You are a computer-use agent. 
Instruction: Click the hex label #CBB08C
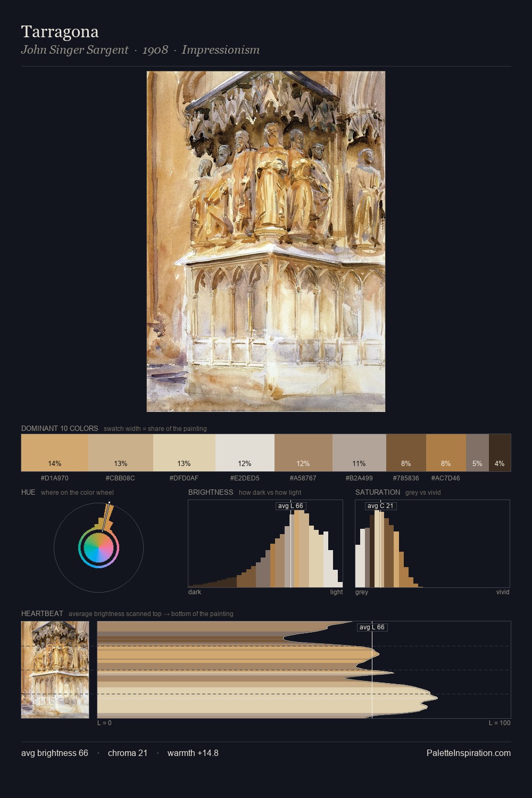point(120,478)
